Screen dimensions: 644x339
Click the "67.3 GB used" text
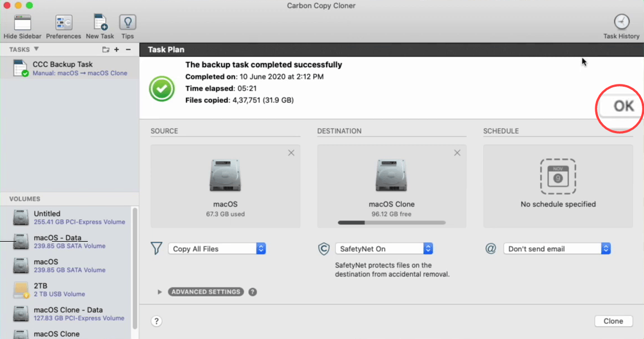(225, 214)
